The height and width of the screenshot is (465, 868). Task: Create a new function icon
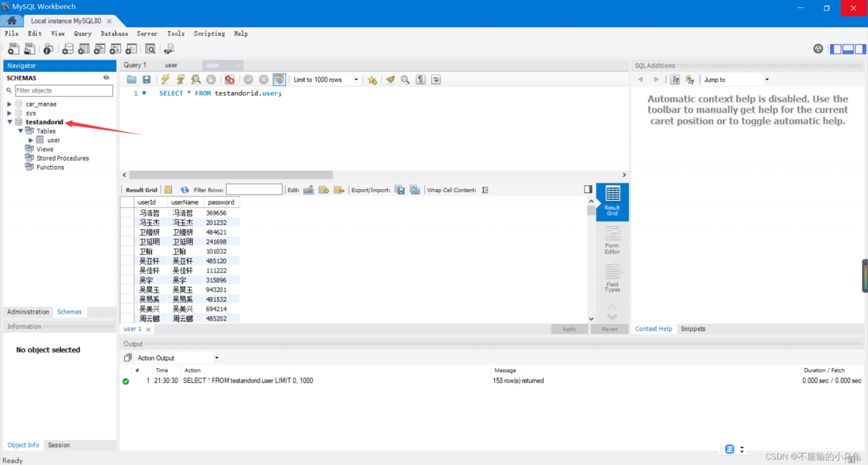(131, 49)
